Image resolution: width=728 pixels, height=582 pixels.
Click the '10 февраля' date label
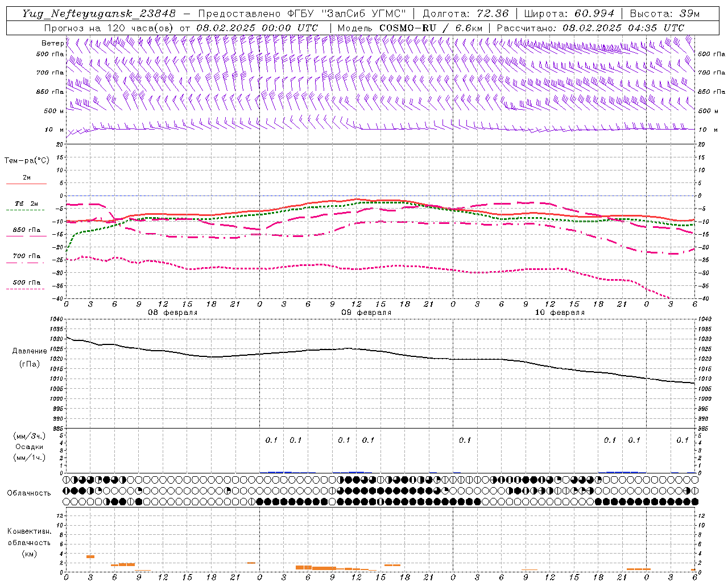click(560, 313)
